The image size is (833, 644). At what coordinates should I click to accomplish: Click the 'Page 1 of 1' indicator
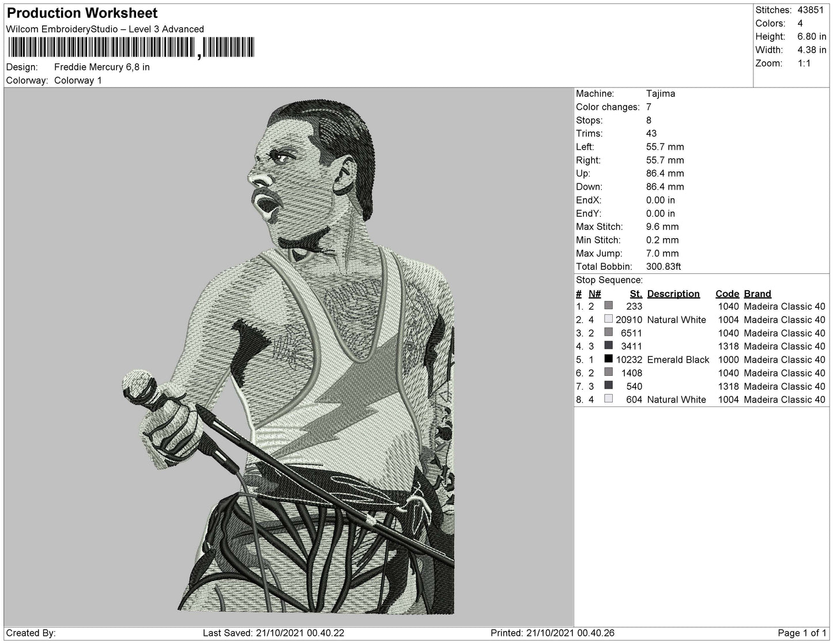[802, 632]
